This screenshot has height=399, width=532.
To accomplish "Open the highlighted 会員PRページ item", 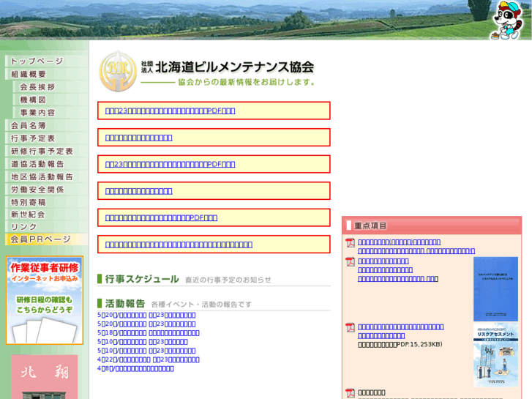I will [47, 239].
